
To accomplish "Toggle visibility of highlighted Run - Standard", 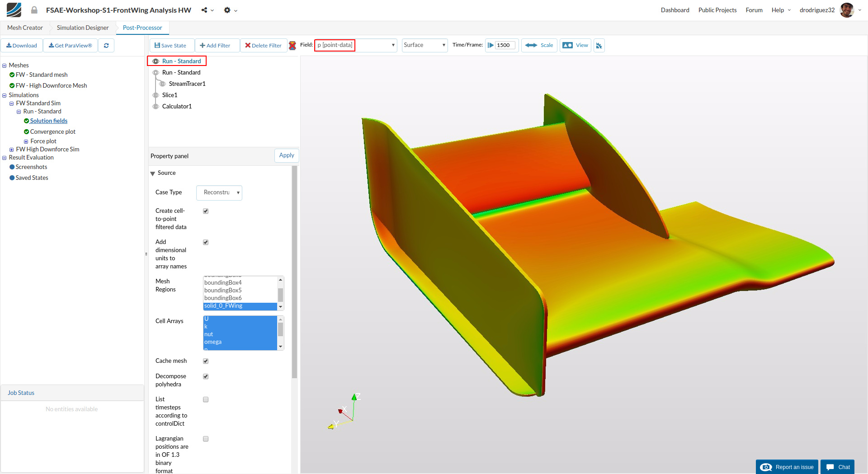I will tap(156, 61).
